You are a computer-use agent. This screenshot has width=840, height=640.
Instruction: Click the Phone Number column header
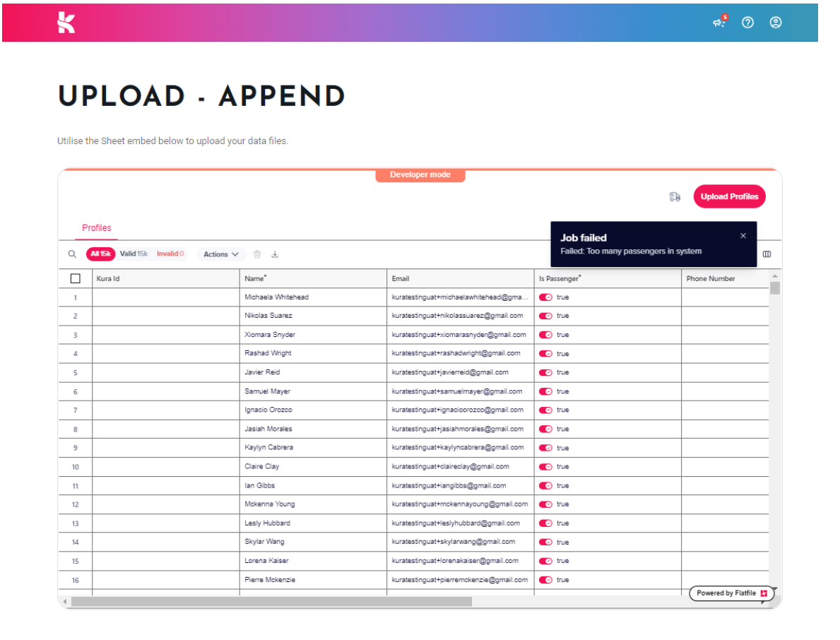pos(725,278)
